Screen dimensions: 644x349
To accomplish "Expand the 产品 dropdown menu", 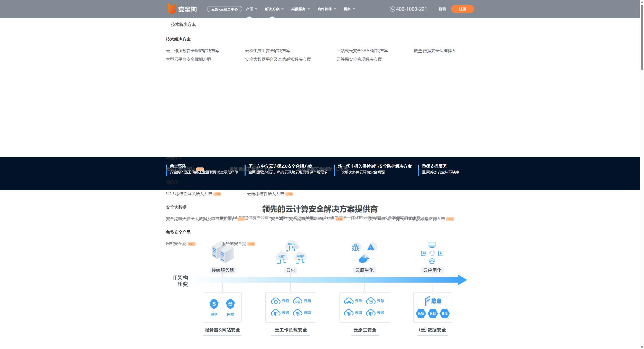I will [x=251, y=9].
